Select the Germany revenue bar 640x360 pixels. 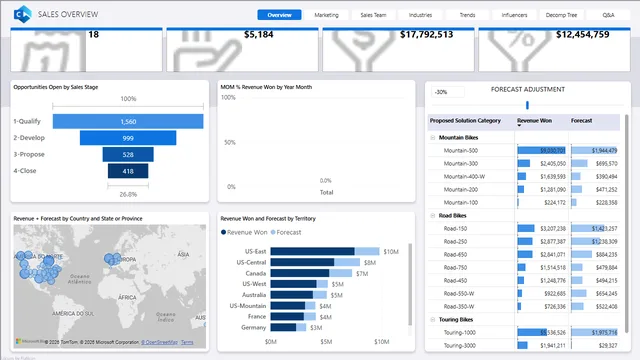pos(283,327)
